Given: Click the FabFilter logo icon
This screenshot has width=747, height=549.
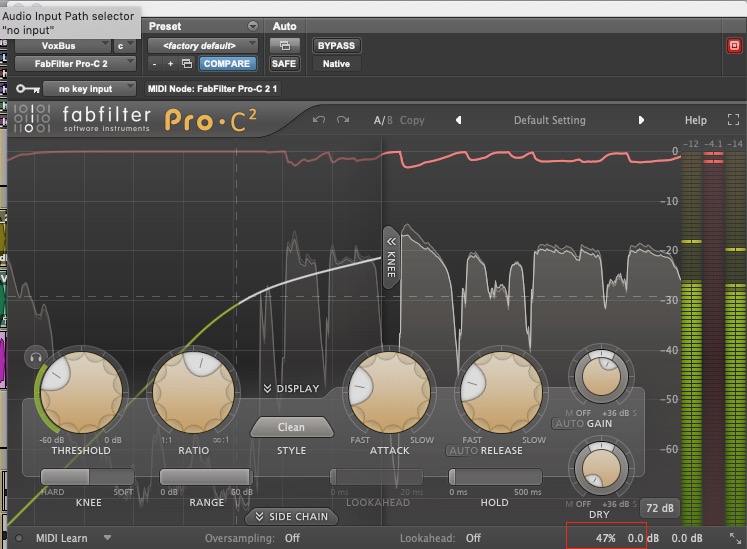Looking at the screenshot, I should pyautogui.click(x=32, y=118).
